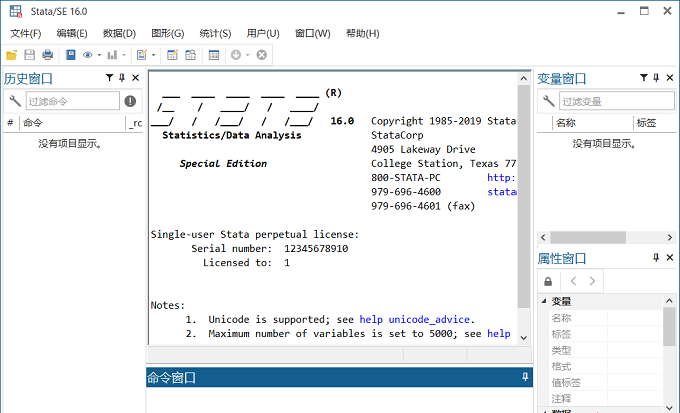Open the 统计(S) menu
This screenshot has width=680, height=413.
(215, 33)
